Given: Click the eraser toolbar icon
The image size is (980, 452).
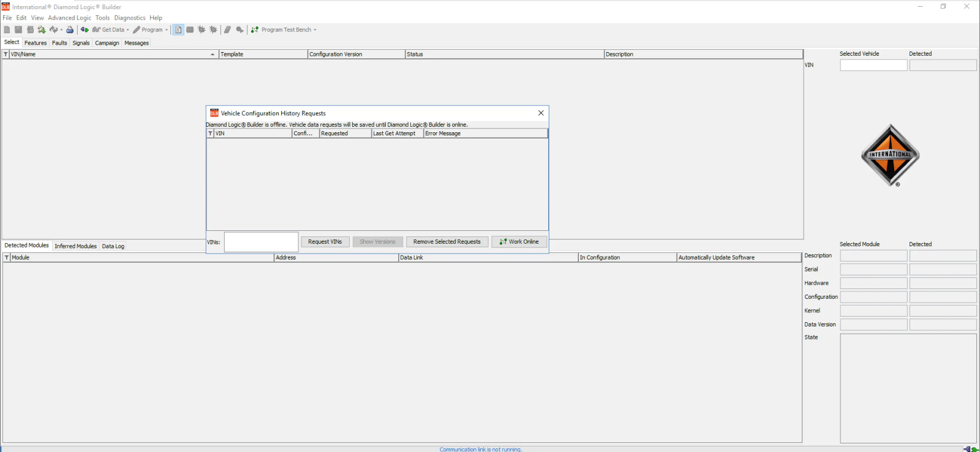Looking at the screenshot, I should pos(227,29).
